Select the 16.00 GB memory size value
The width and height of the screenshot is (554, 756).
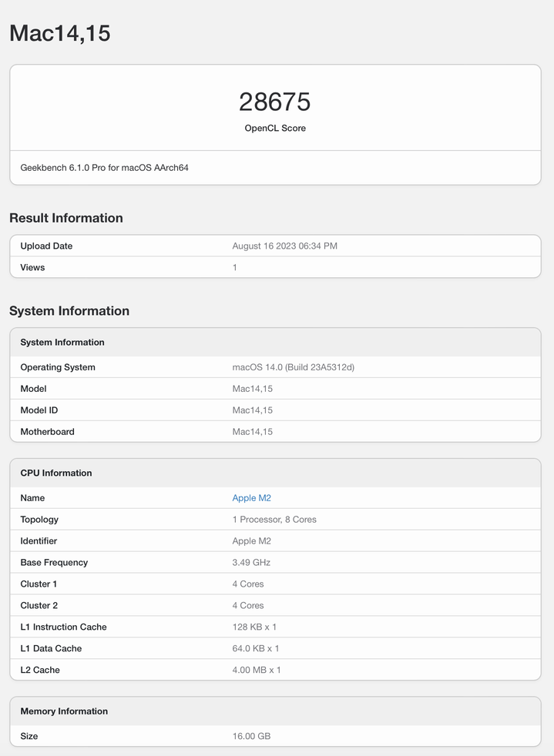[x=251, y=736]
